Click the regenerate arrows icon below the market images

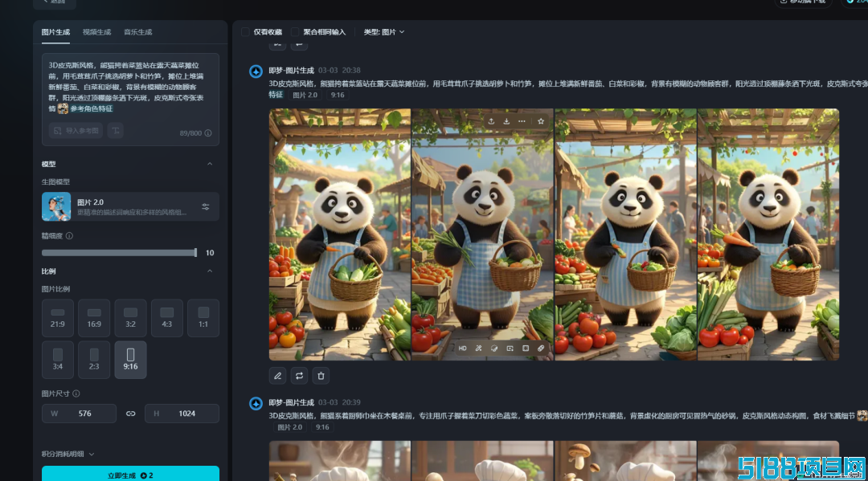[x=300, y=376]
